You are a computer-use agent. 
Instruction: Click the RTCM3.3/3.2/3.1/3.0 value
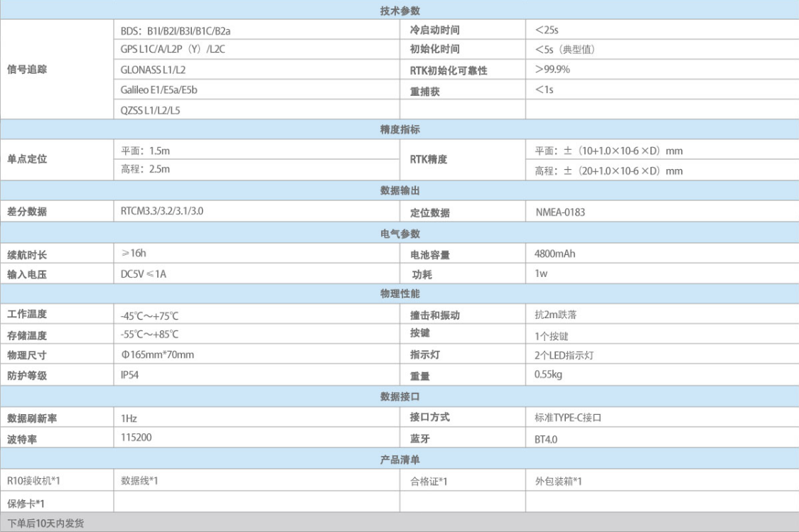(162, 212)
